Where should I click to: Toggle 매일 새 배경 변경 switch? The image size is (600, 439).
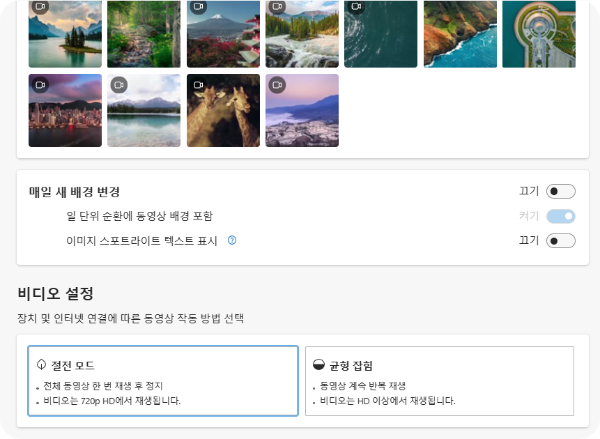[x=561, y=191]
